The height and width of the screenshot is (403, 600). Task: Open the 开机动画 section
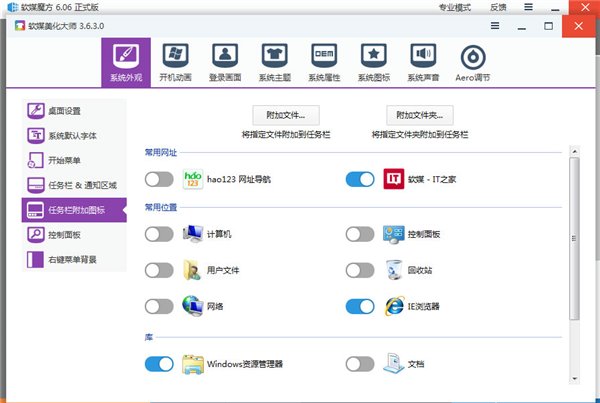175,62
